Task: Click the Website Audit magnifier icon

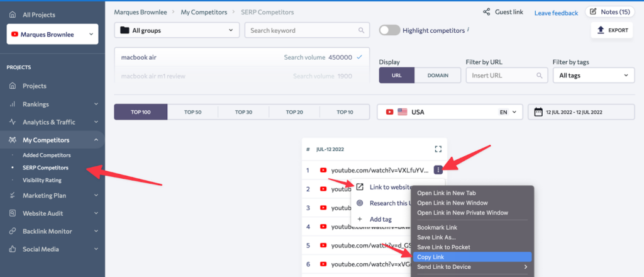Action: 13,213
